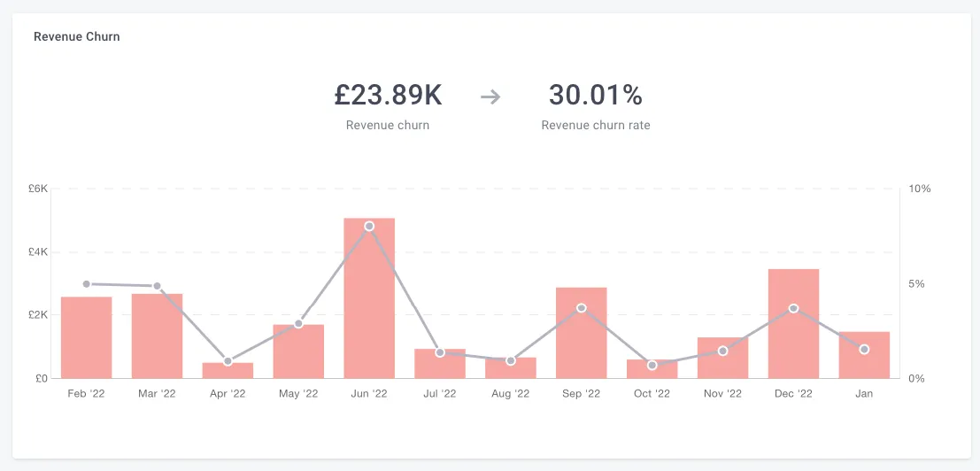Click the Apr '22 line data point
The image size is (980, 471).
(x=228, y=362)
